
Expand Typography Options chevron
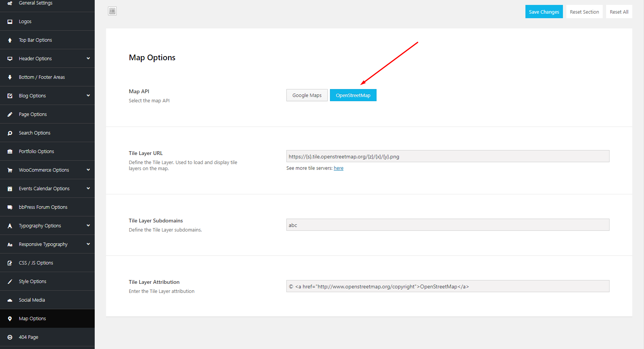coord(88,225)
